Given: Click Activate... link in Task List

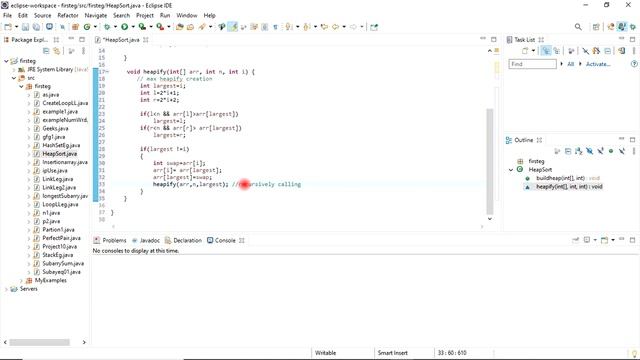Looking at the screenshot, I should [x=598, y=64].
